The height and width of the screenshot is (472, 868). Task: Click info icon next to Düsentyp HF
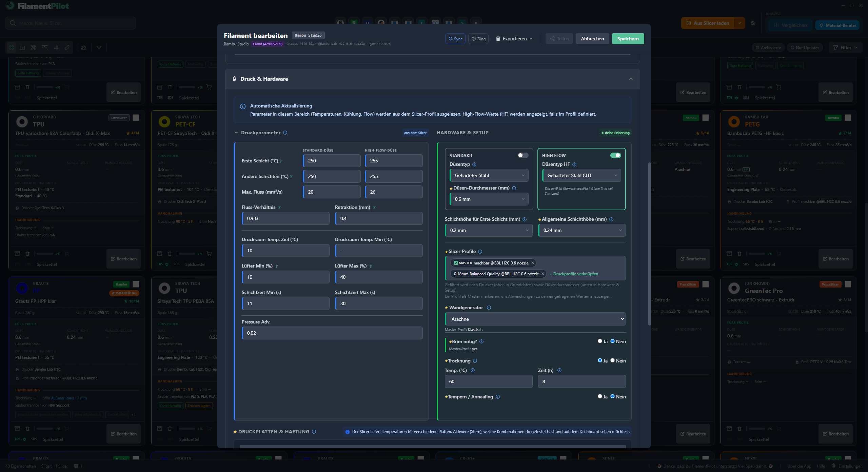[574, 164]
